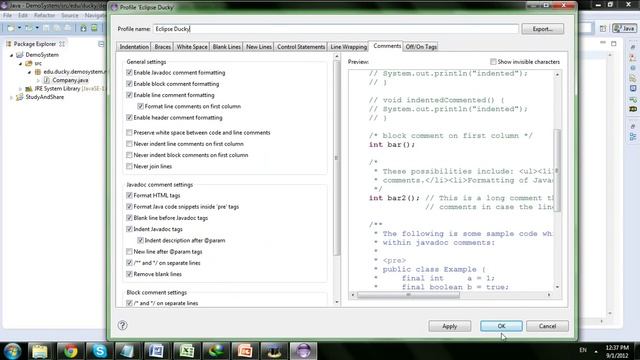Toggle Enable Javadoc comment formatting

(129, 73)
